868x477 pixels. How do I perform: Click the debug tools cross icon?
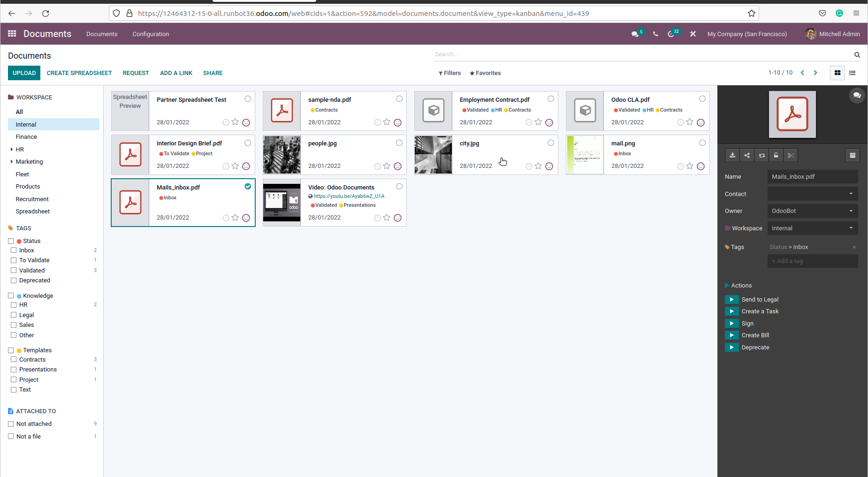pos(693,34)
